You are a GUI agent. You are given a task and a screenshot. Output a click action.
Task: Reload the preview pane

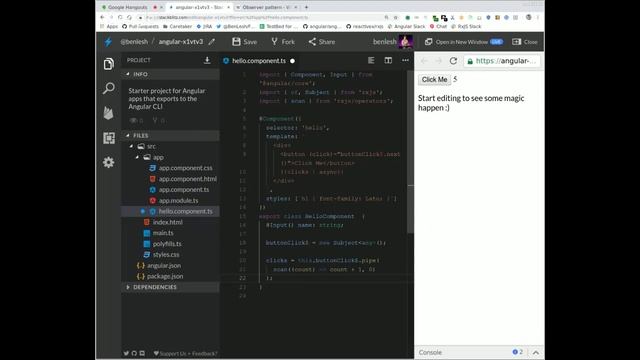pos(453,61)
